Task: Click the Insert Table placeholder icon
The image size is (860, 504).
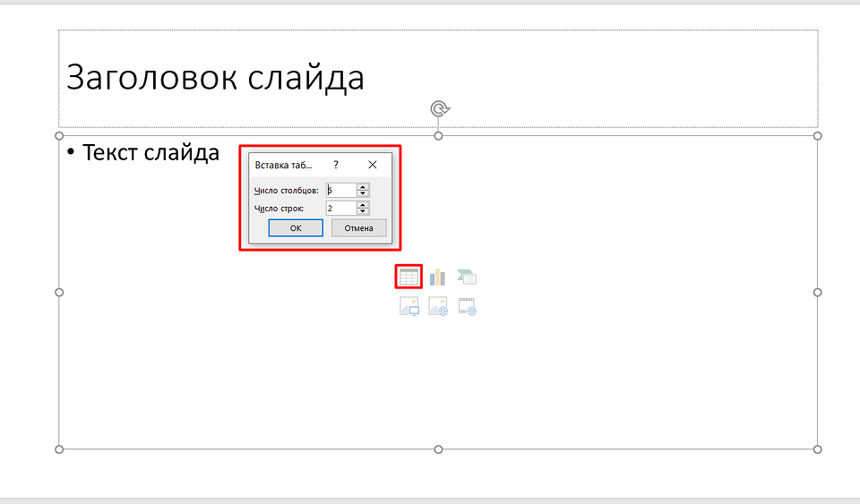Action: 408,277
